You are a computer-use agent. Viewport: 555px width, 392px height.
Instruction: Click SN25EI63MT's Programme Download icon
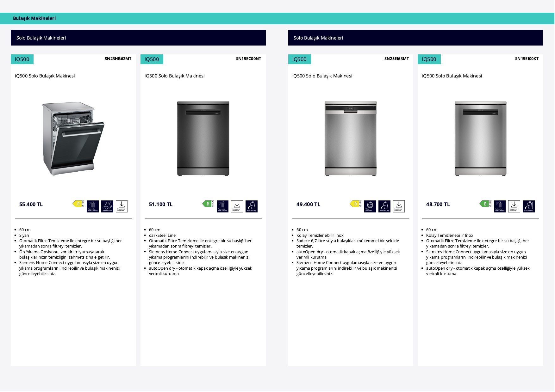pos(399,206)
